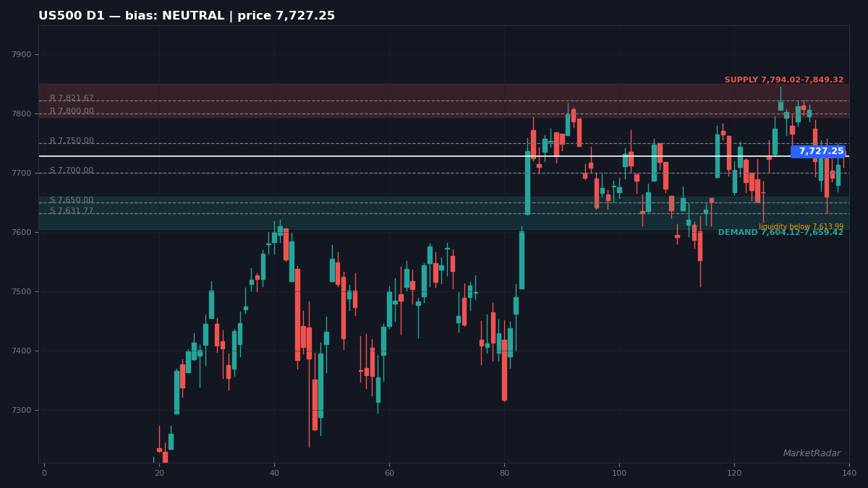868x488 pixels.
Task: Click the x-axis tick label 120
Action: pyautogui.click(x=734, y=474)
